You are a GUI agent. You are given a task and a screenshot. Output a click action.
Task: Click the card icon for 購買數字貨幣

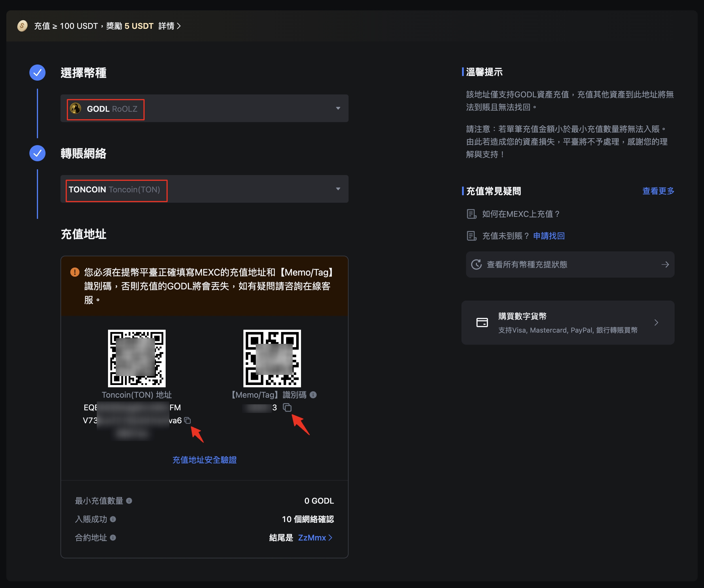point(482,323)
